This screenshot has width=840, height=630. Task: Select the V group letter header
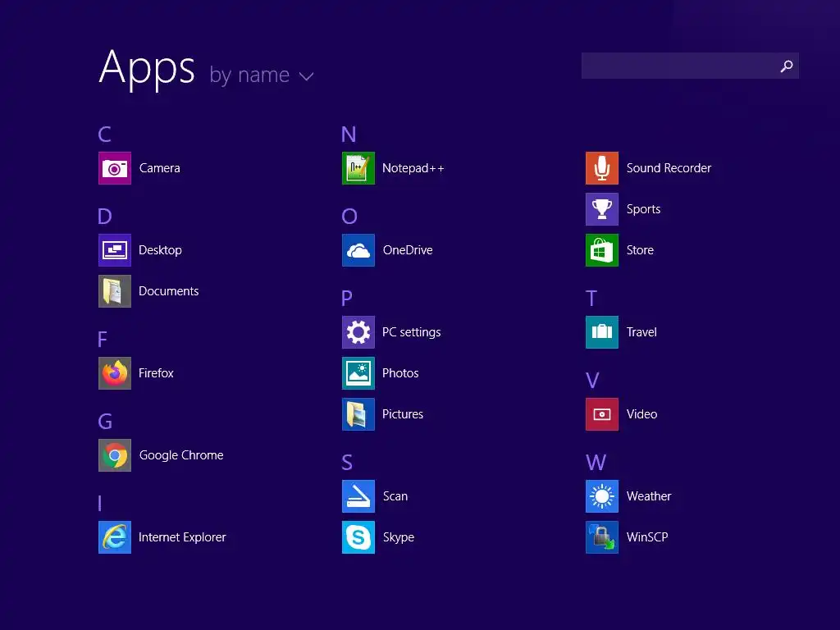(592, 381)
